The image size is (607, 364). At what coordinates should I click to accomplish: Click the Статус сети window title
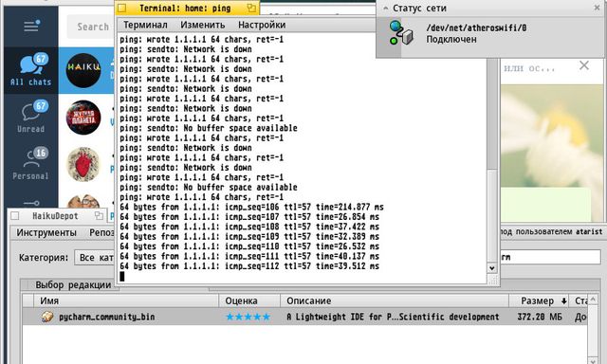click(419, 8)
